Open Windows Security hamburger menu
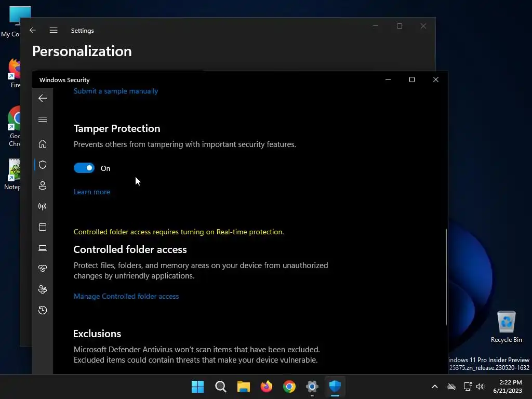This screenshot has height=399, width=532. (x=43, y=119)
